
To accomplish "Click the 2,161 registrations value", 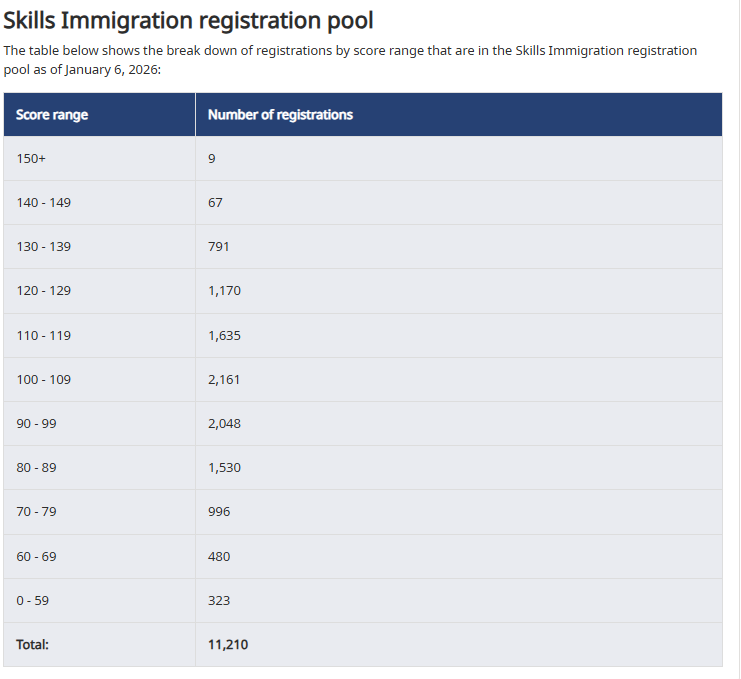I will tap(224, 379).
